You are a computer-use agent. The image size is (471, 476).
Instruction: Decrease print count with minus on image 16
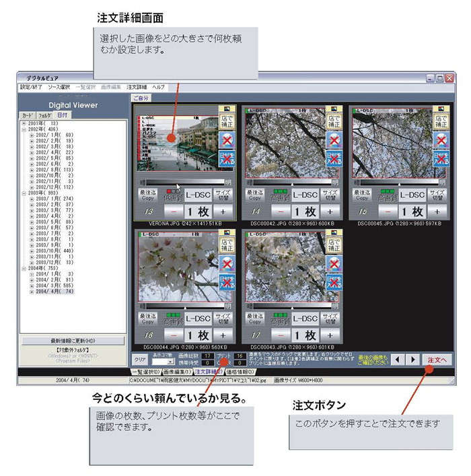point(174,335)
